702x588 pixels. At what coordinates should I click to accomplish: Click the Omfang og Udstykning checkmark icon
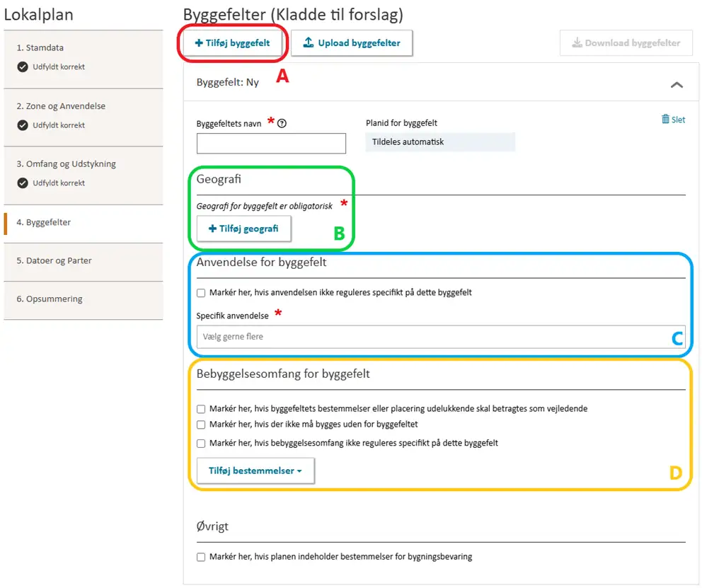point(23,183)
